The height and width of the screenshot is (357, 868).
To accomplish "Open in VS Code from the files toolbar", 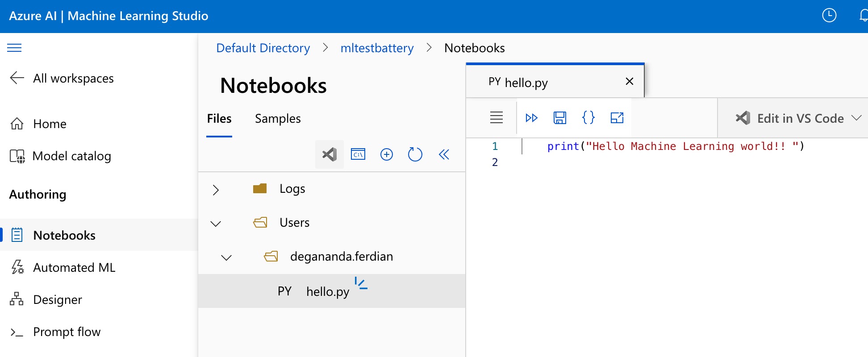I will tap(330, 154).
